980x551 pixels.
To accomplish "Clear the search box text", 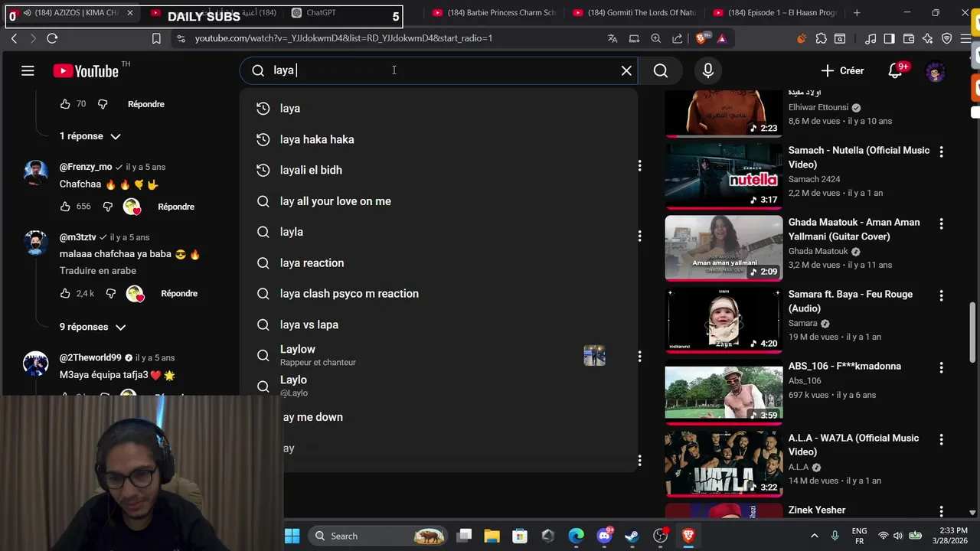I will pos(626,70).
